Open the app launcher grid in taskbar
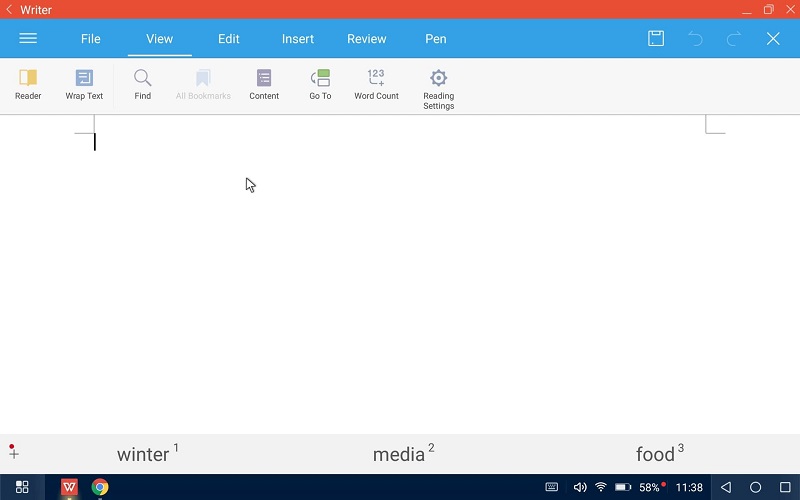 (x=22, y=487)
